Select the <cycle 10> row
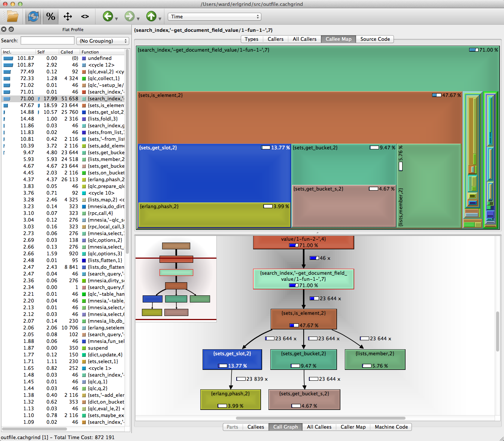 pos(63,193)
